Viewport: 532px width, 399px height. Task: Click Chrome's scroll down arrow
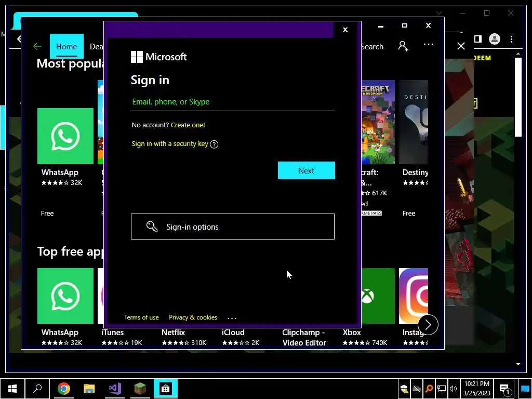pyautogui.click(x=518, y=364)
